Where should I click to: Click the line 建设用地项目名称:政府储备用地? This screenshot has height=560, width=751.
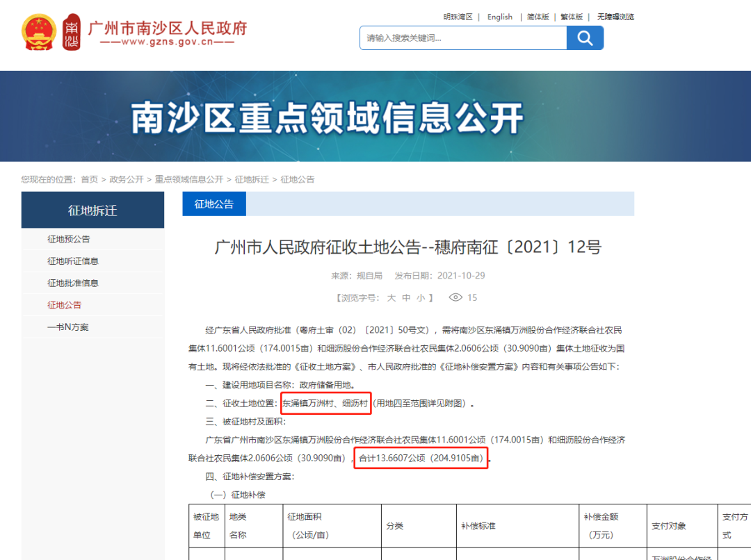pos(280,385)
